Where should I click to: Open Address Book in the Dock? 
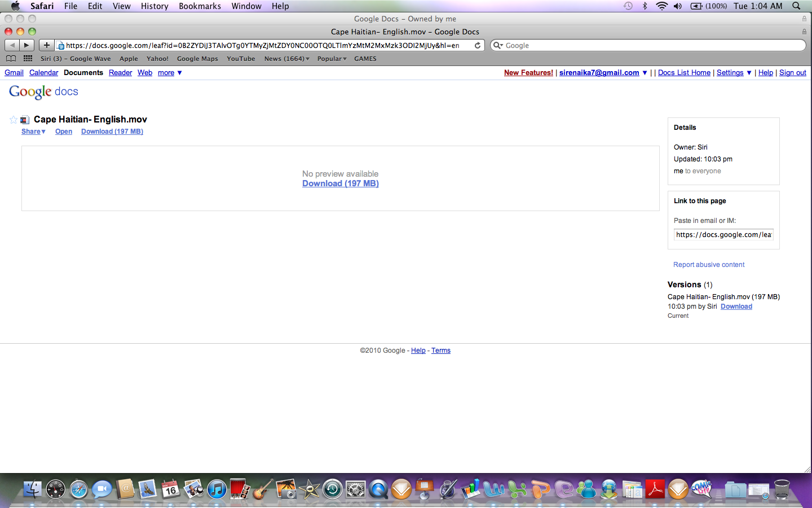[125, 489]
